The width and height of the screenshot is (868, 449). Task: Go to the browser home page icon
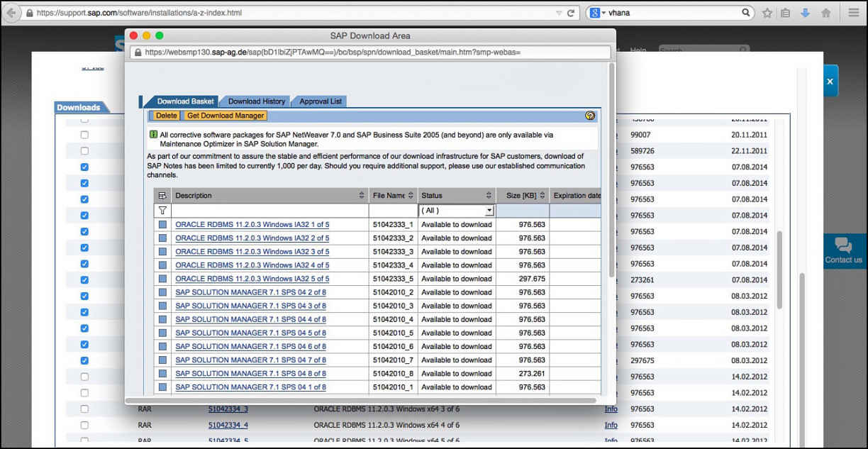(825, 13)
